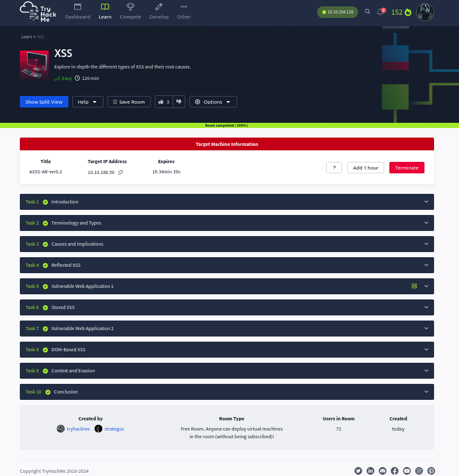Image resolution: width=459 pixels, height=476 pixels.
Task: Open TryHackMe Pinterest page
Action: coord(431,471)
